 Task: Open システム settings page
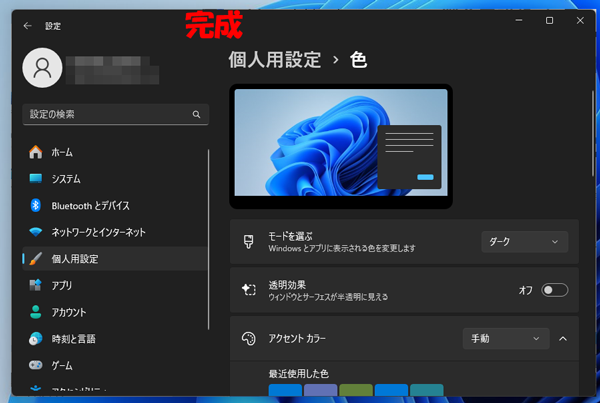click(66, 179)
